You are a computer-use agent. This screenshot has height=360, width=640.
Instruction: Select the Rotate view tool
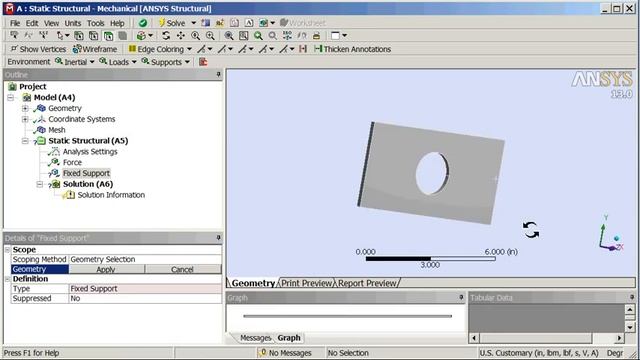click(166, 36)
